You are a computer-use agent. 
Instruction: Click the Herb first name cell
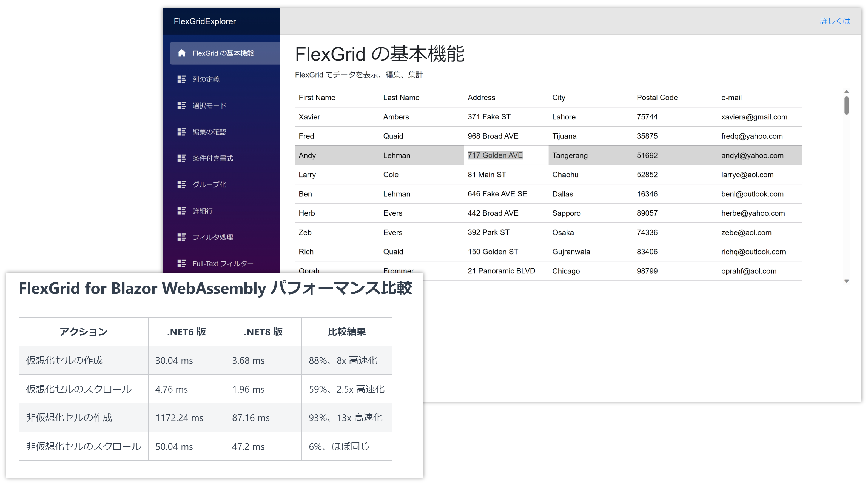(337, 213)
